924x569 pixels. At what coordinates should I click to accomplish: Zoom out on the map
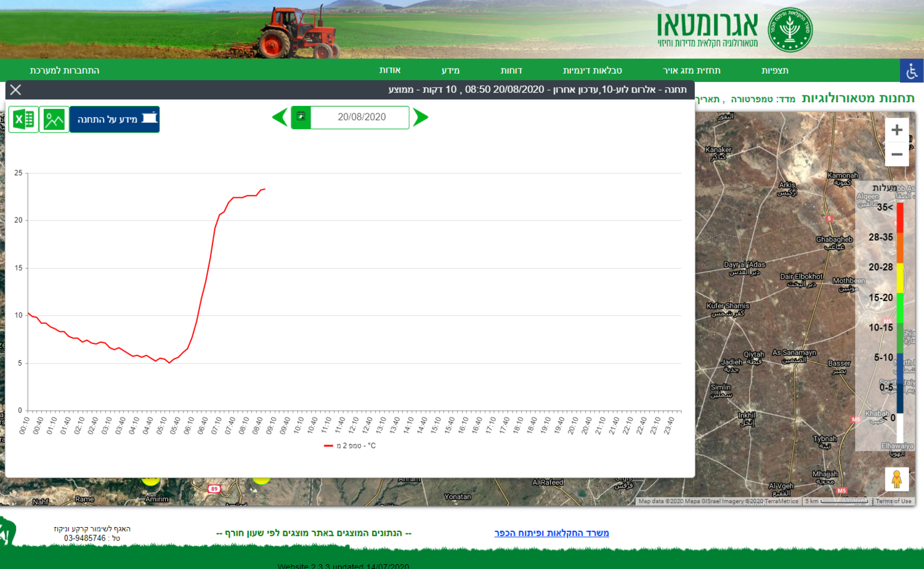coord(897,154)
